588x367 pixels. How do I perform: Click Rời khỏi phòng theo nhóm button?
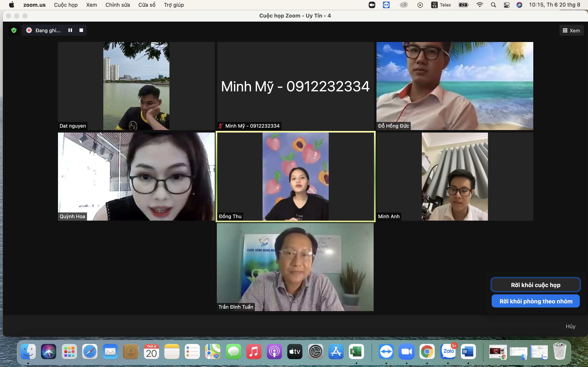pos(536,301)
